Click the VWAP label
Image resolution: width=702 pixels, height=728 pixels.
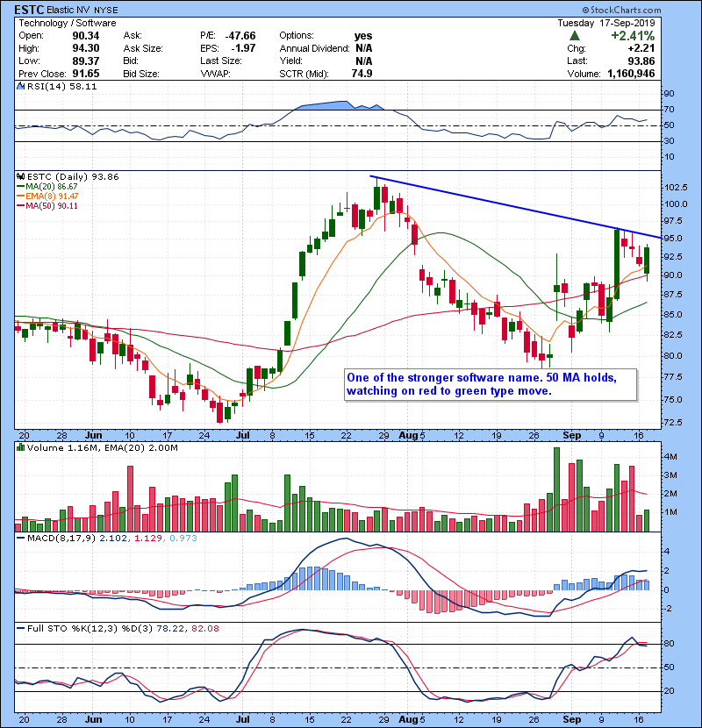pyautogui.click(x=215, y=74)
